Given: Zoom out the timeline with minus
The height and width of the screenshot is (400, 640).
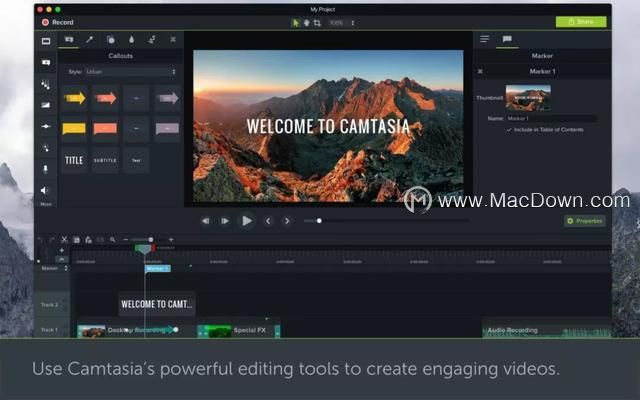Looking at the screenshot, I should pos(126,240).
